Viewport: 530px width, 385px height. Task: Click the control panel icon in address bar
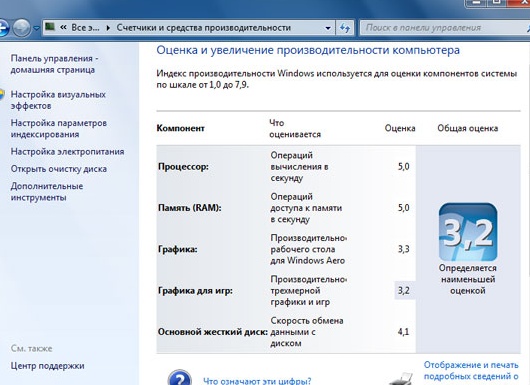click(x=50, y=26)
